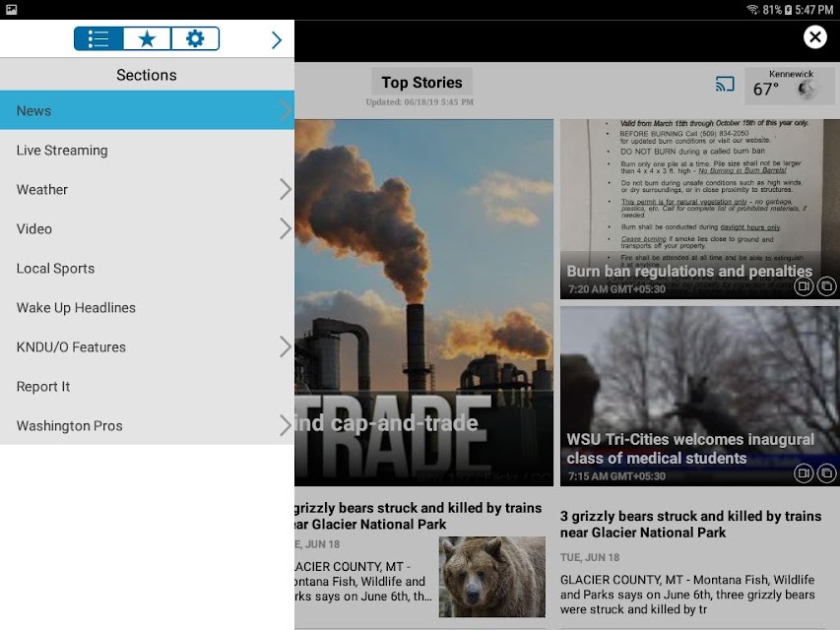Select the Sections list icon tab
The height and width of the screenshot is (630, 840).
(98, 38)
